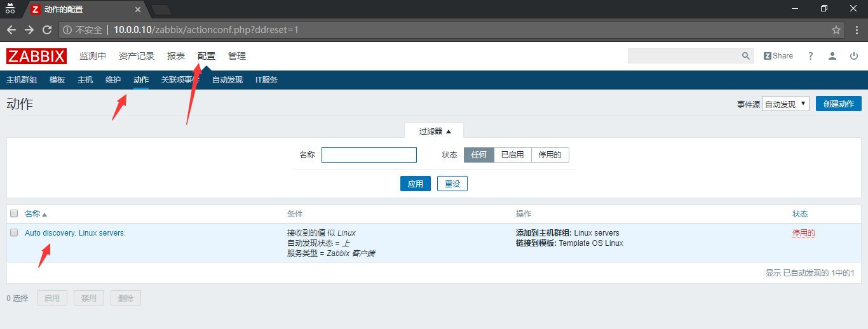Click the 重设 filter button
This screenshot has width=868, height=329.
click(x=452, y=184)
